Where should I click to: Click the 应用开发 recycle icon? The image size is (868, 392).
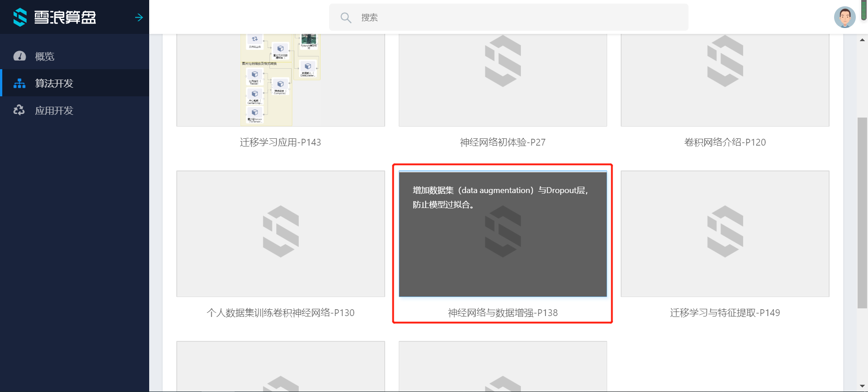tap(19, 110)
